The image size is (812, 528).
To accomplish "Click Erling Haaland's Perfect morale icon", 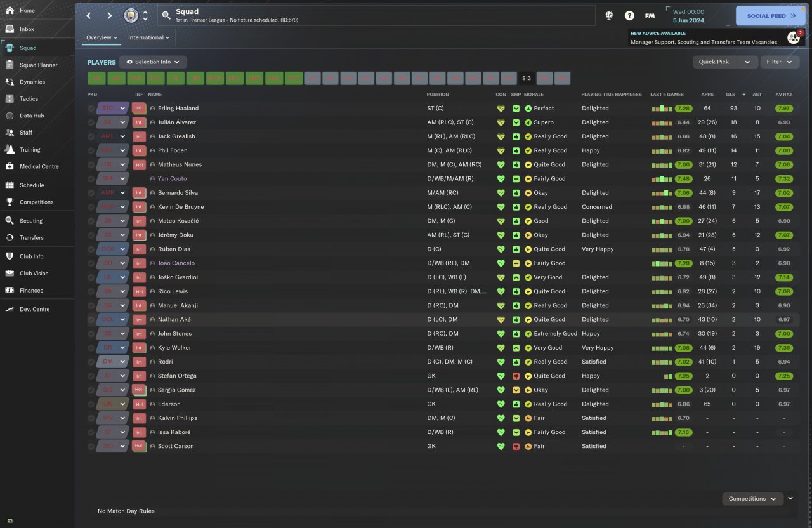I will pos(528,108).
